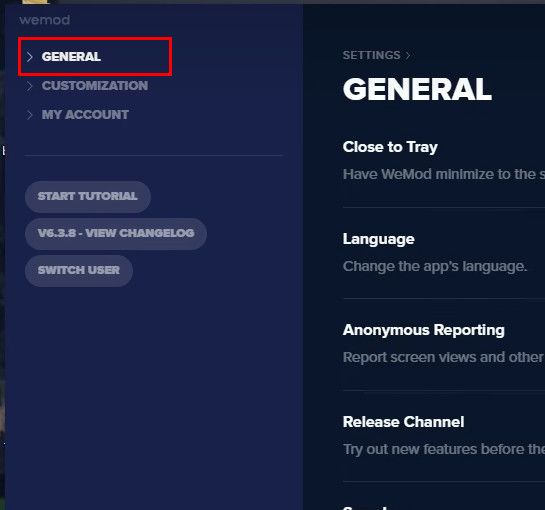Click the chevron arrow beside GENERAL
545x510 pixels.
tap(30, 57)
